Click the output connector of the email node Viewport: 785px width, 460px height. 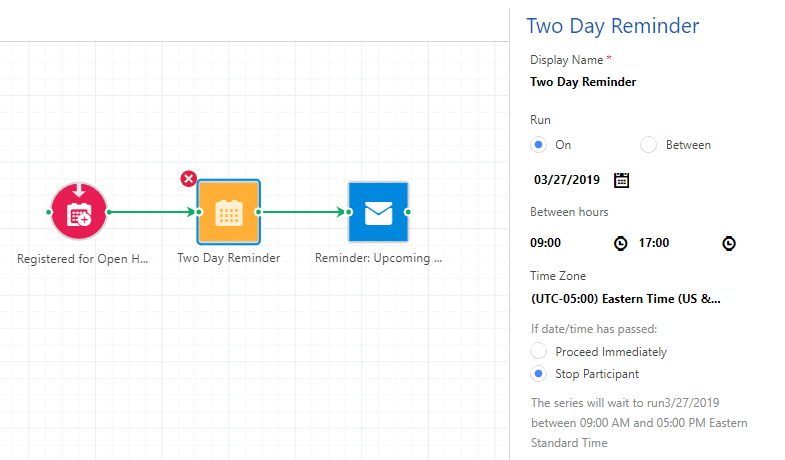(408, 212)
